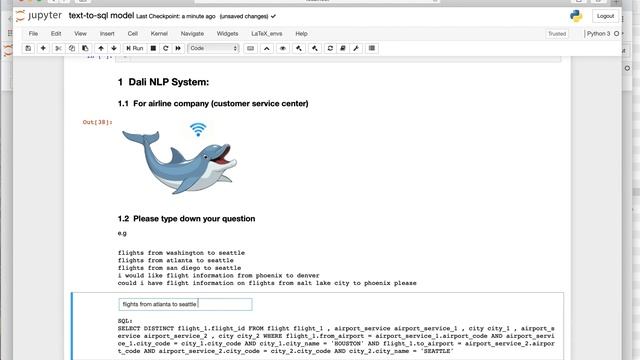
Task: Click the Python 3 kernel name
Action: 598,33
